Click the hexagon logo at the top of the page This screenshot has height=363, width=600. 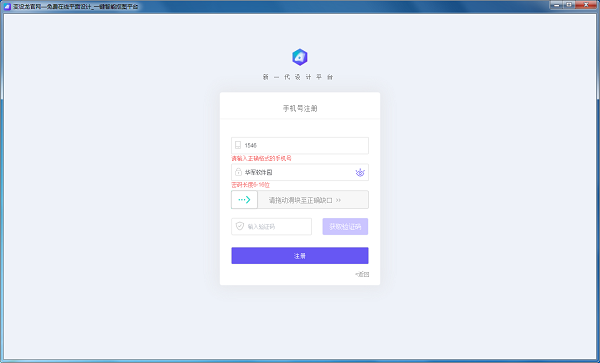(300, 57)
